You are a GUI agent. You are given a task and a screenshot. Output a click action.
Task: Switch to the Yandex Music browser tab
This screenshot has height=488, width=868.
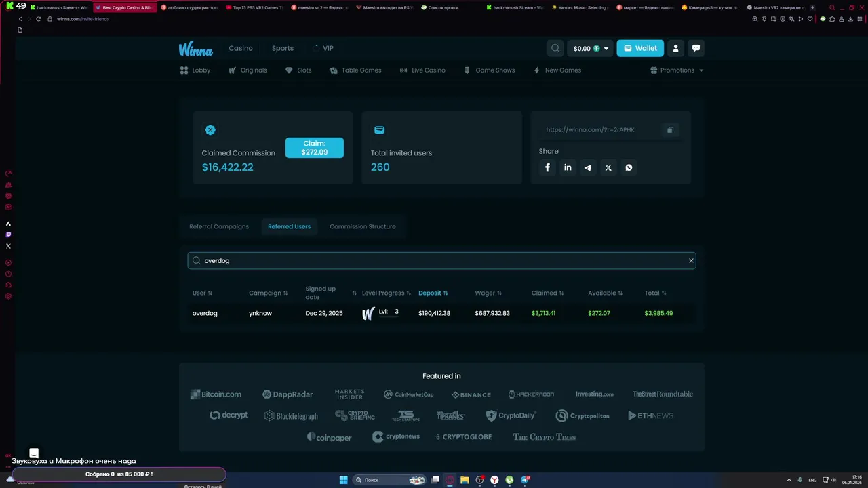click(582, 7)
